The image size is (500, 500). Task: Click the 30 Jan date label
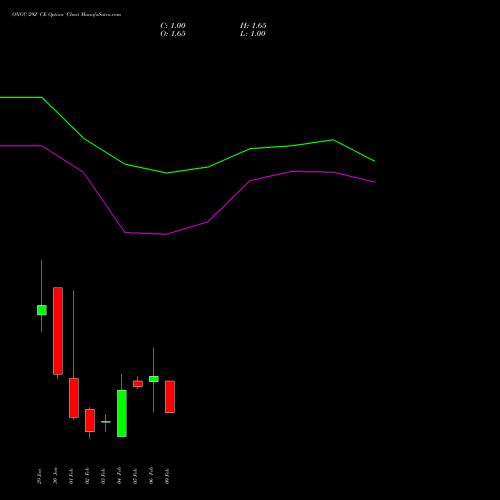(55, 476)
